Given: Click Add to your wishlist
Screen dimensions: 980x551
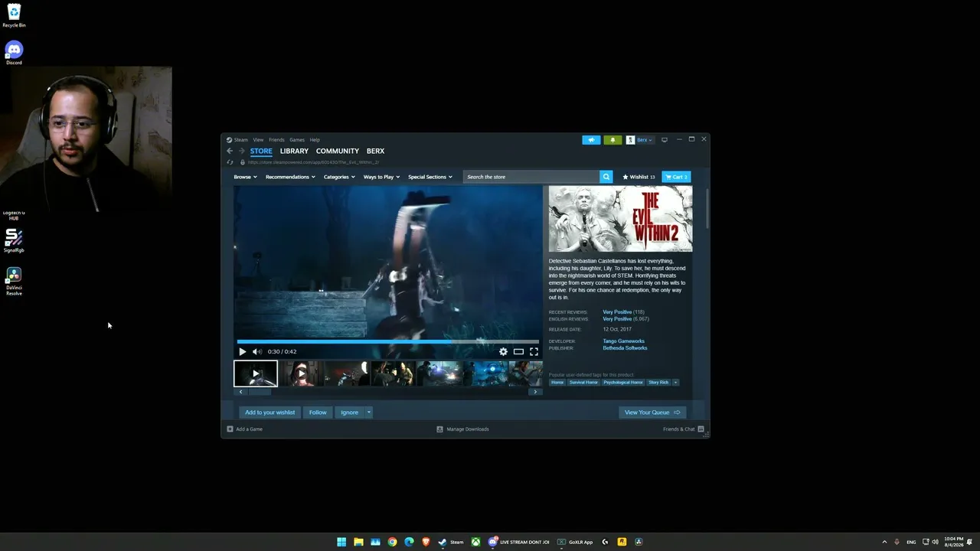Looking at the screenshot, I should 269,412.
